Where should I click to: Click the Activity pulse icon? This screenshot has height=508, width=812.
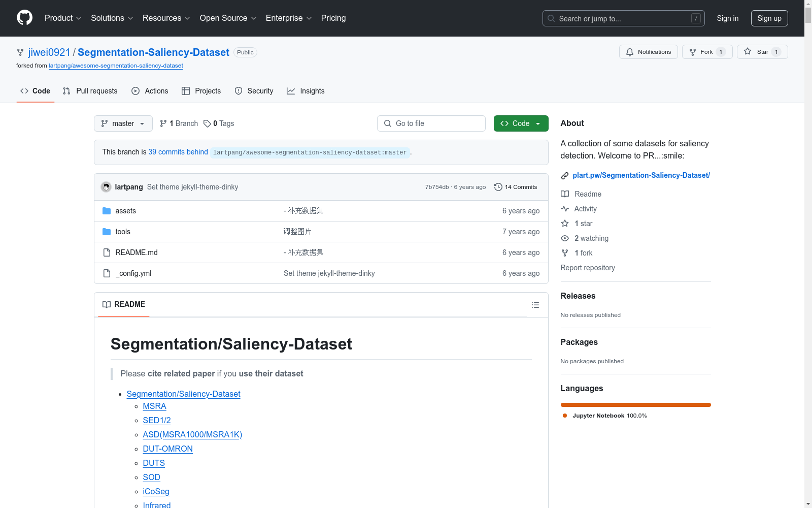pyautogui.click(x=565, y=209)
